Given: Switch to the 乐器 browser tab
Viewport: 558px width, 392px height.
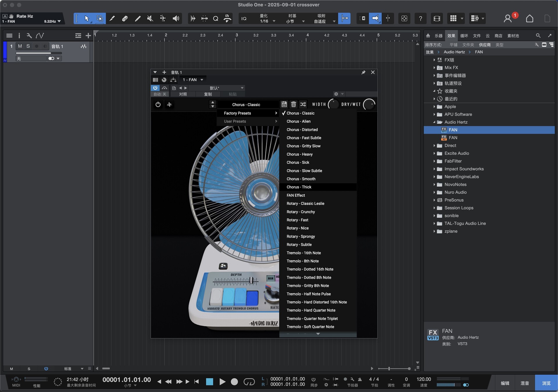Looking at the screenshot, I should (x=438, y=36).
